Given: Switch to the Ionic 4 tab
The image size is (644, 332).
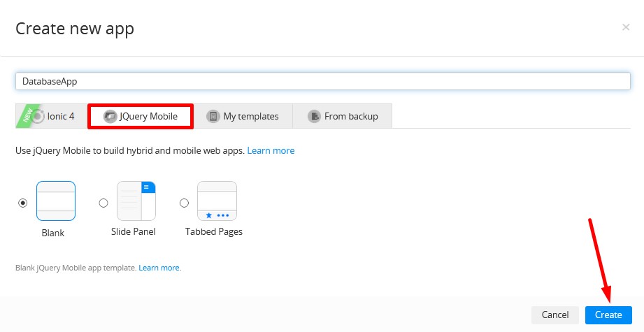Looking at the screenshot, I should click(52, 116).
